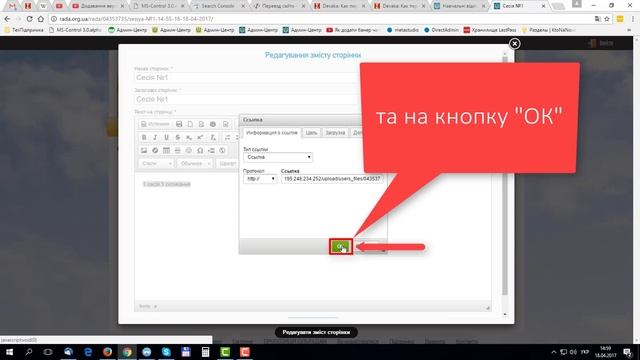640x360 pixels.
Task: Insert special character Omega icon
Action: [x=200, y=151]
